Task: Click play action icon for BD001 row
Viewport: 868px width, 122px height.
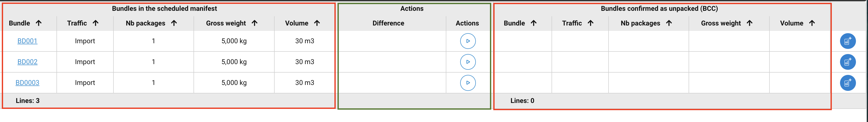Action: tap(468, 41)
